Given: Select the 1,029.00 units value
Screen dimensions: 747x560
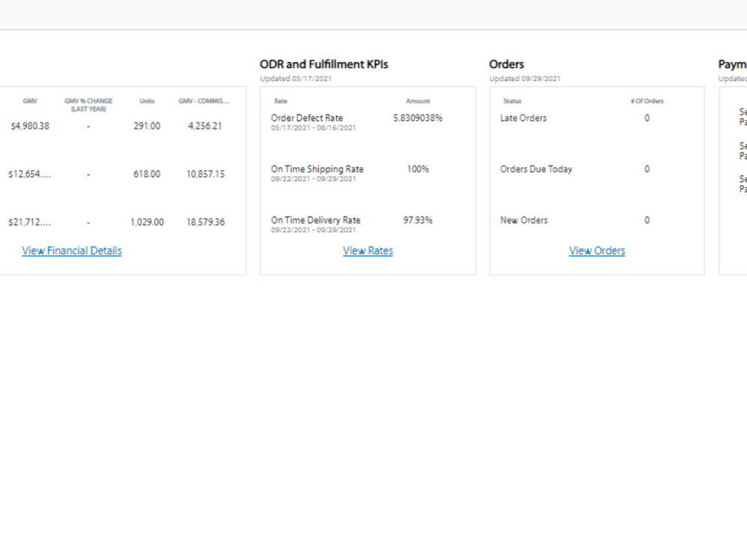Looking at the screenshot, I should [146, 222].
